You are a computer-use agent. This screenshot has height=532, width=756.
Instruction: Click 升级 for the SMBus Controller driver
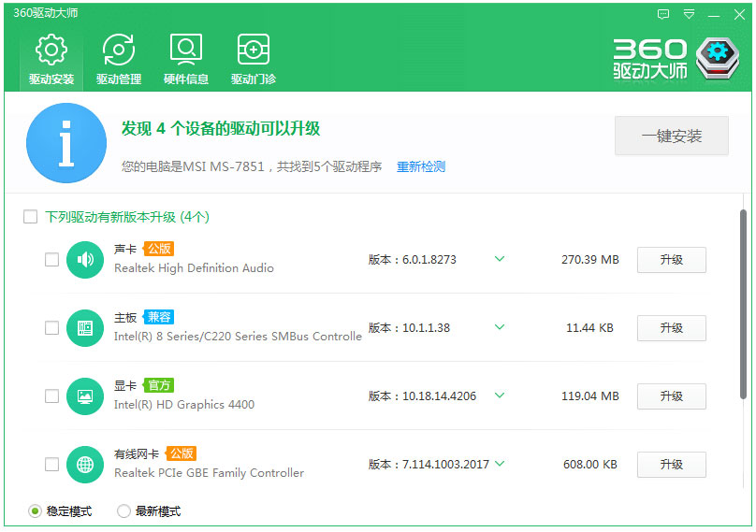(672, 328)
